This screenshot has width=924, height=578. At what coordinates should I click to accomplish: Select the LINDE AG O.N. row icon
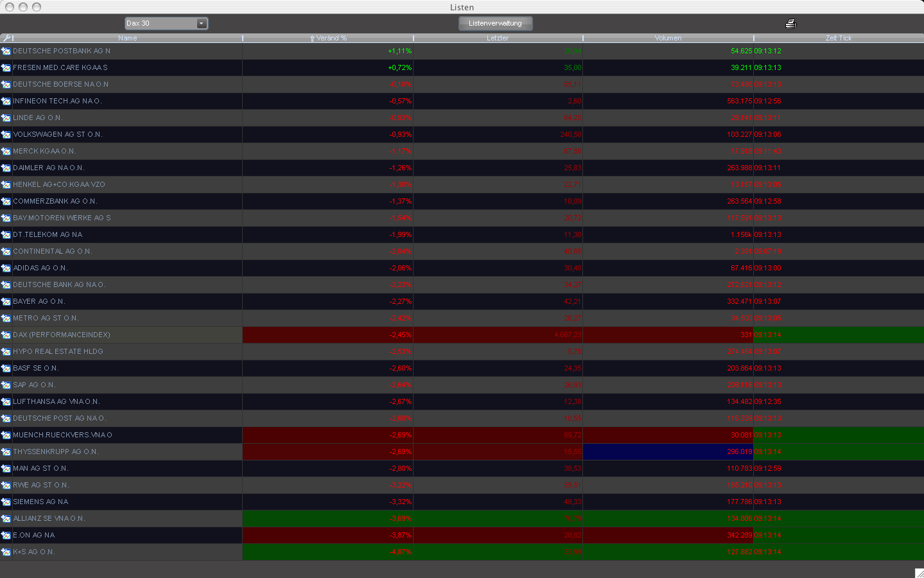coord(6,118)
